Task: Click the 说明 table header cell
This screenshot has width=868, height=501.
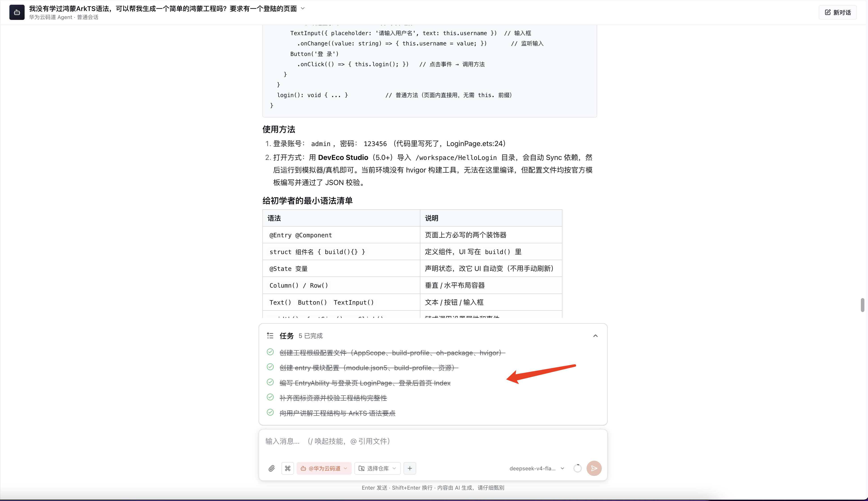Action: 491,218
